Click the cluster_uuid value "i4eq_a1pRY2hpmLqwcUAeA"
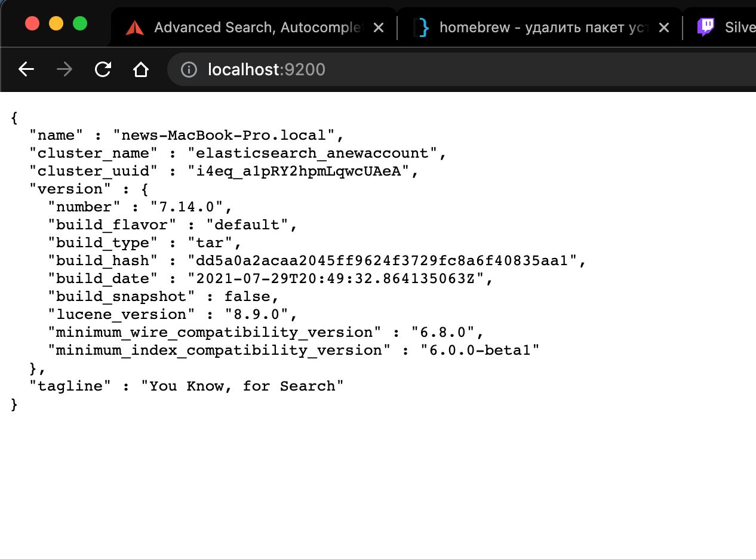 pyautogui.click(x=299, y=171)
